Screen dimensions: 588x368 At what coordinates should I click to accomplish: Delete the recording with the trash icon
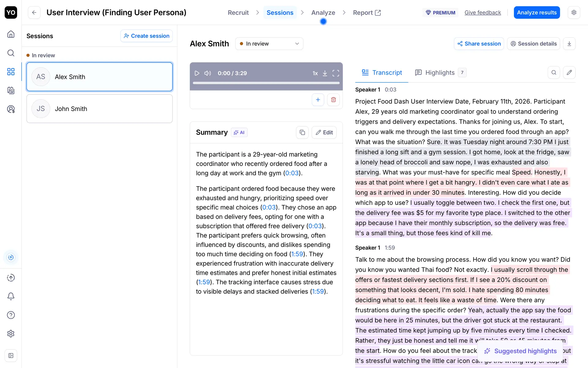[333, 100]
